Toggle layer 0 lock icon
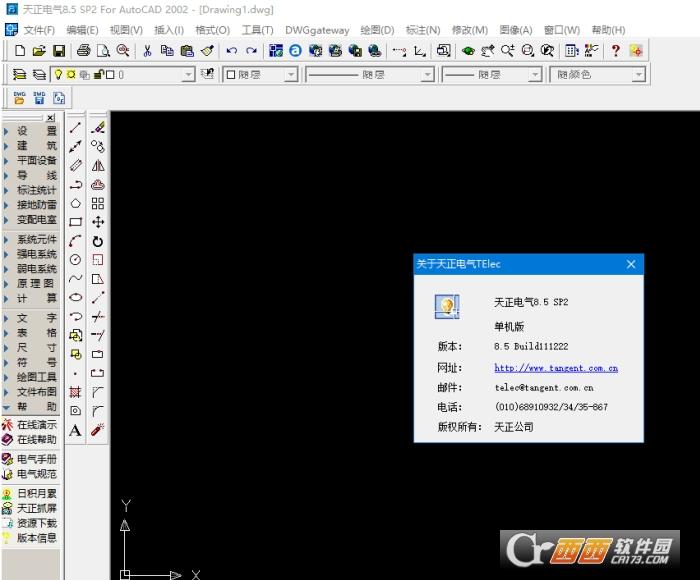The height and width of the screenshot is (580, 700). 98,75
